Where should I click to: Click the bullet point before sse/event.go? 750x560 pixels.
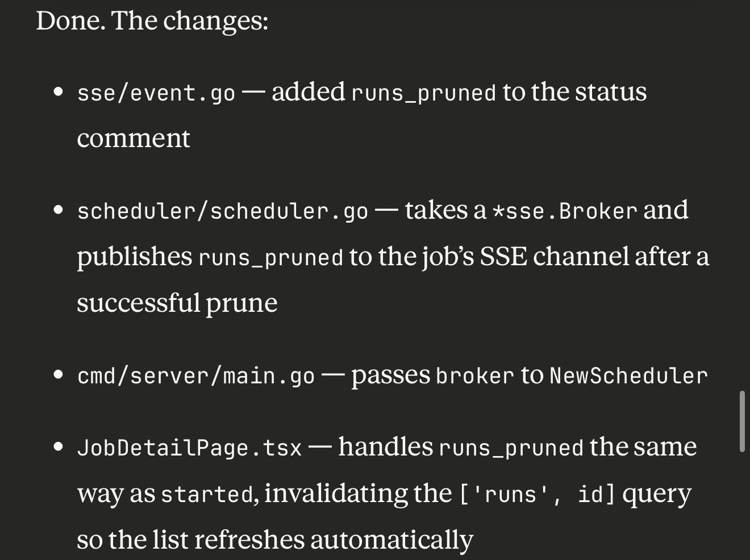tap(58, 93)
